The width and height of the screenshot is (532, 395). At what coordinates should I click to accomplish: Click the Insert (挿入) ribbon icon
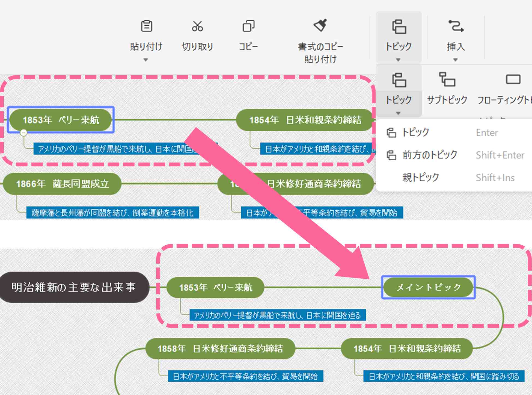click(x=456, y=26)
